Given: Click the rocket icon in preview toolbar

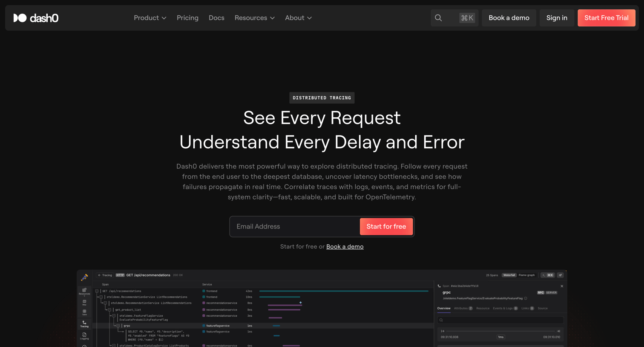Looking at the screenshot, I should pos(561,275).
